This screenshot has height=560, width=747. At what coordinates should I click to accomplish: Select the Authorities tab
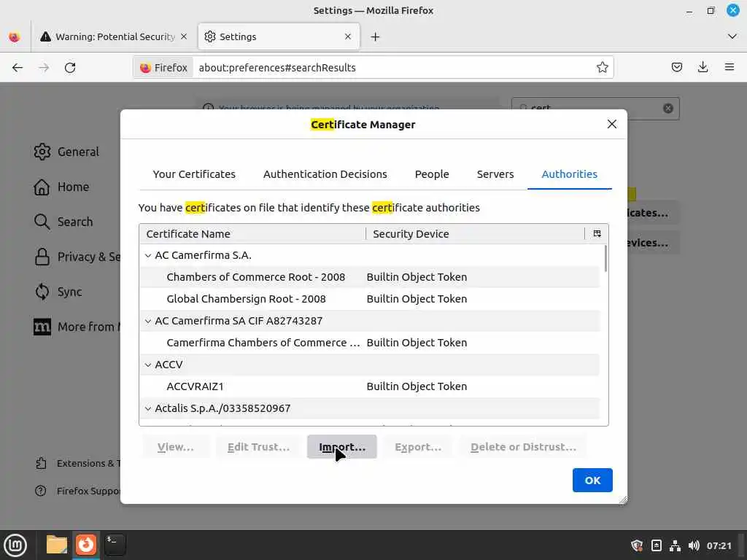569,174
